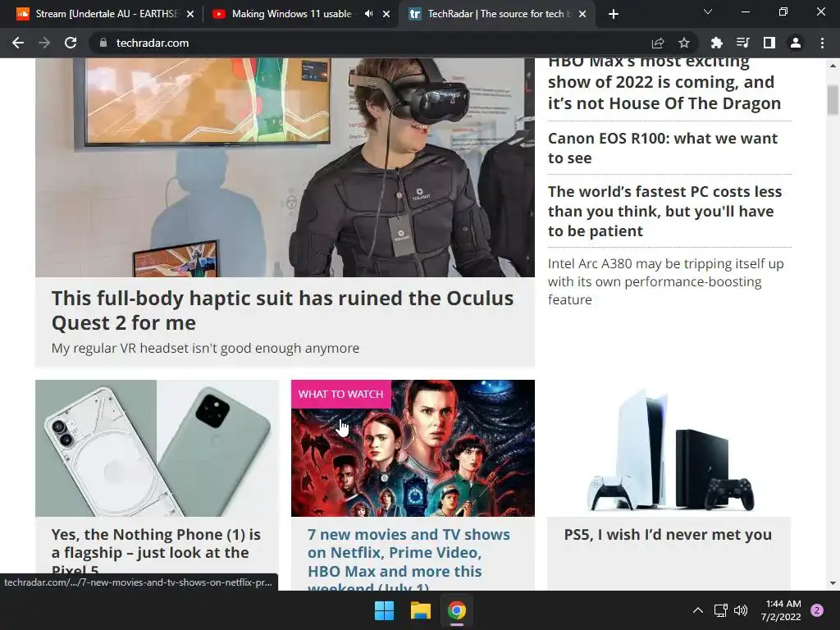Open notification center badge
This screenshot has height=630, width=840.
(x=817, y=610)
